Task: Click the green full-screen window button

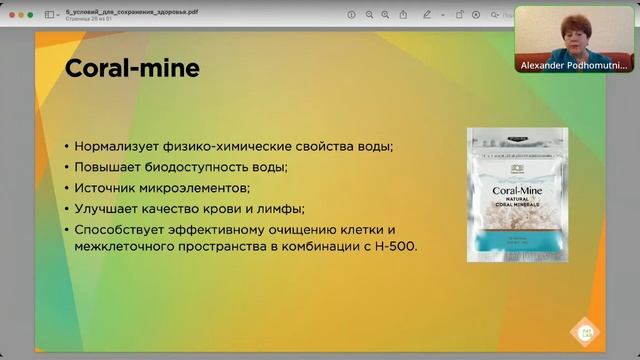Action: (30, 15)
